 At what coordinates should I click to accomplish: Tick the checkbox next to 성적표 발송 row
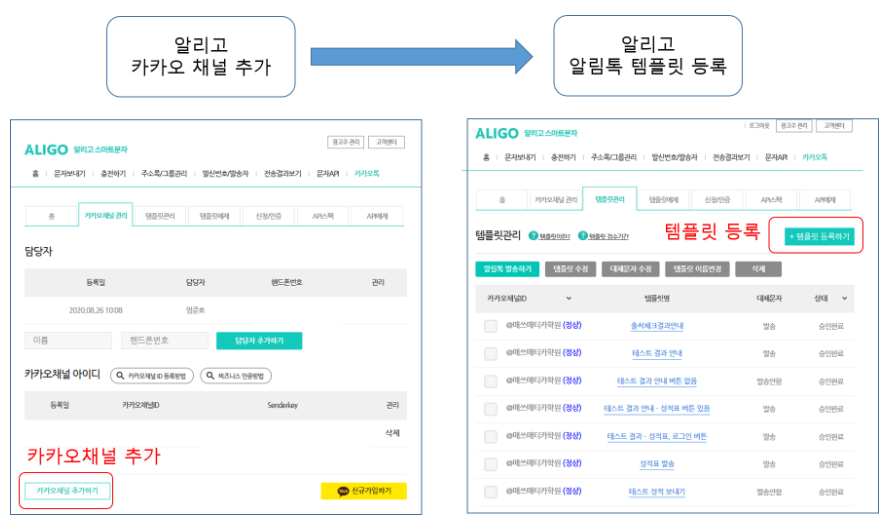(x=490, y=465)
